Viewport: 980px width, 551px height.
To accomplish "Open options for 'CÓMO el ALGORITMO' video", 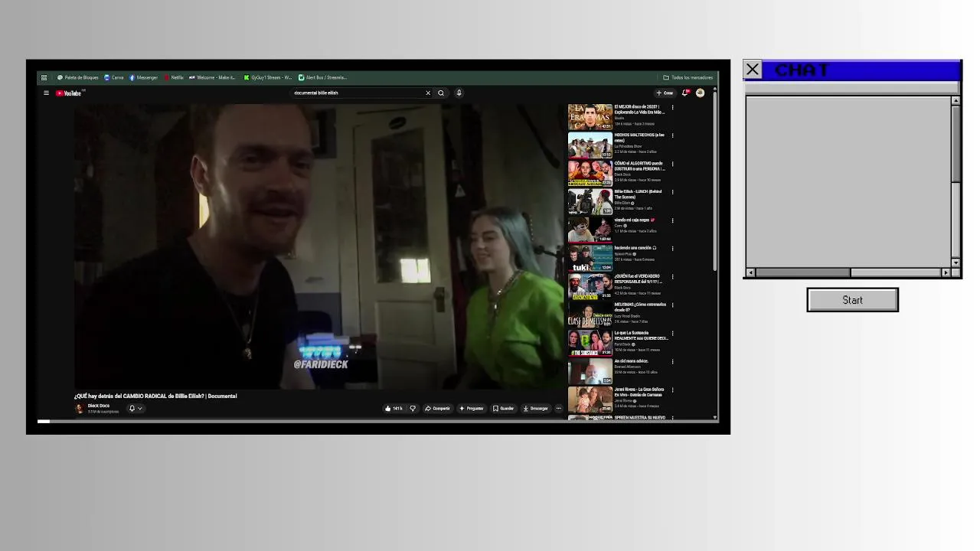I will (x=672, y=164).
